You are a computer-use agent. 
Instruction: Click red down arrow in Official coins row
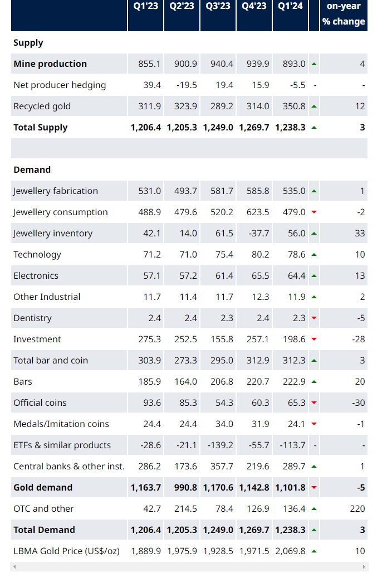click(x=314, y=403)
